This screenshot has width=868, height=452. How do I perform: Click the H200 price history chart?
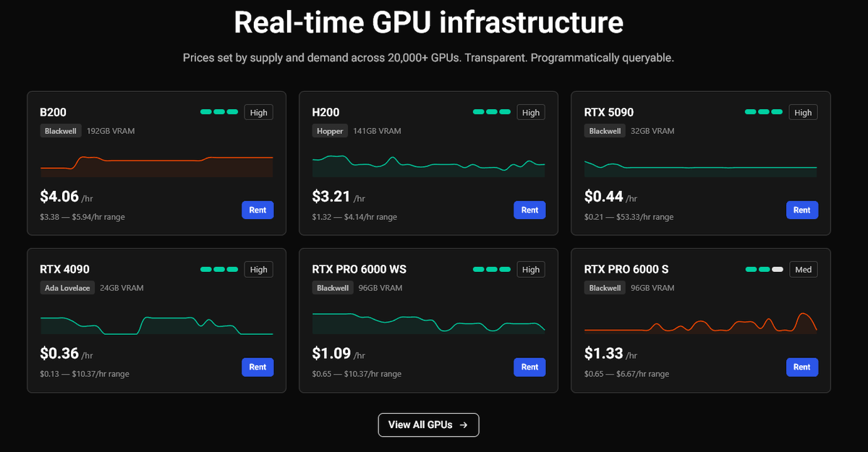coord(429,166)
